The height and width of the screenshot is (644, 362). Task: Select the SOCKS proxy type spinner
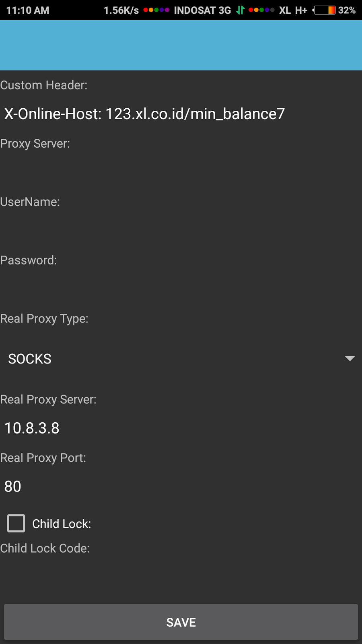pyautogui.click(x=181, y=359)
